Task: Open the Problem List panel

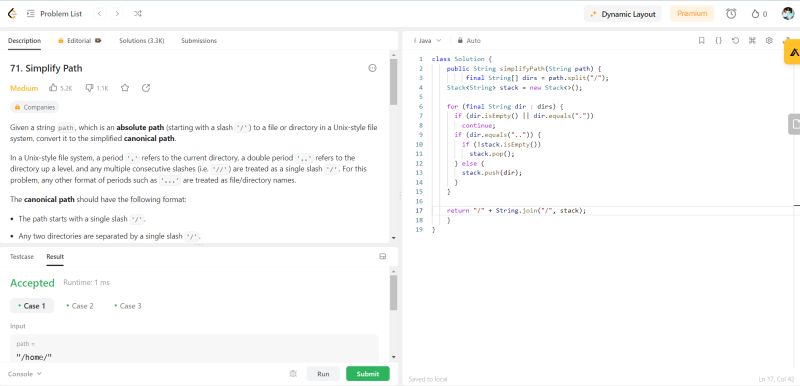Action: click(55, 14)
